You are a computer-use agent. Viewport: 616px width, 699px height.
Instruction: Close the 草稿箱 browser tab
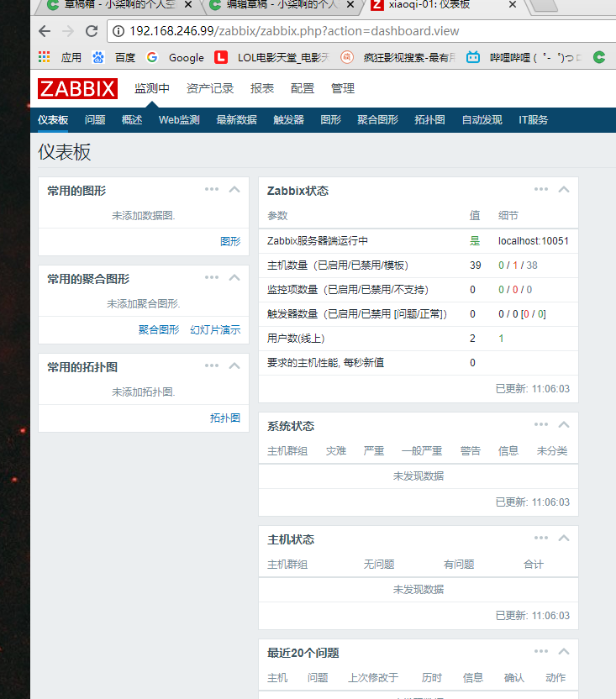(x=188, y=5)
